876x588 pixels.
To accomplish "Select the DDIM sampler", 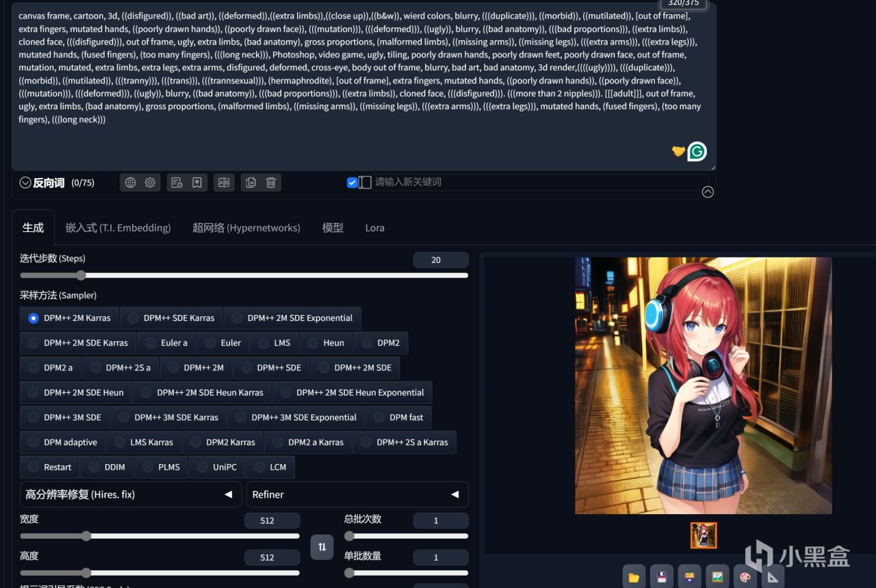I will click(107, 467).
